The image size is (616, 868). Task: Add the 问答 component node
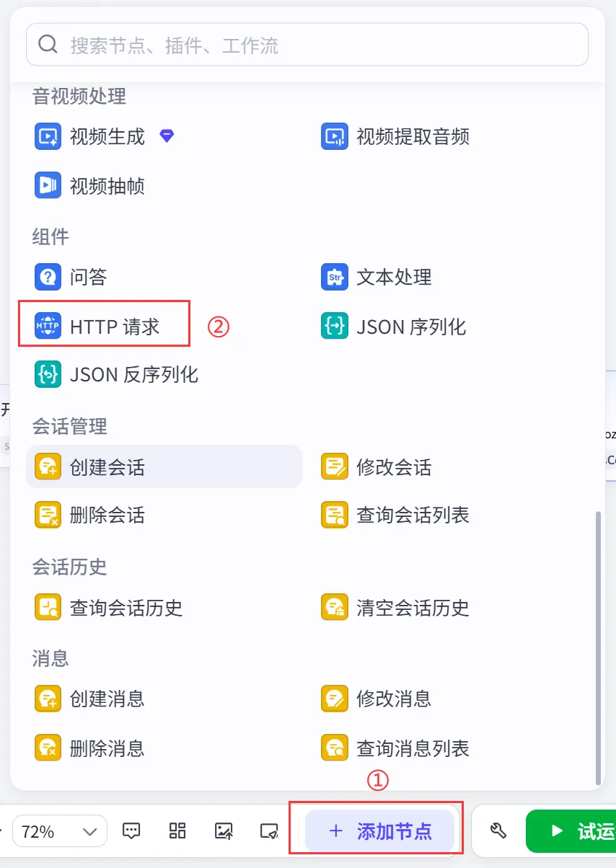(x=71, y=277)
